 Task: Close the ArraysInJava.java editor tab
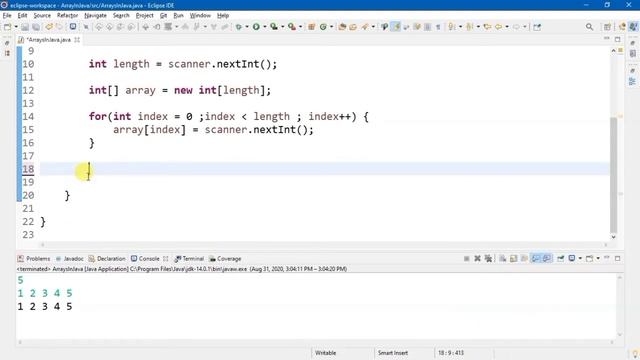click(77, 40)
